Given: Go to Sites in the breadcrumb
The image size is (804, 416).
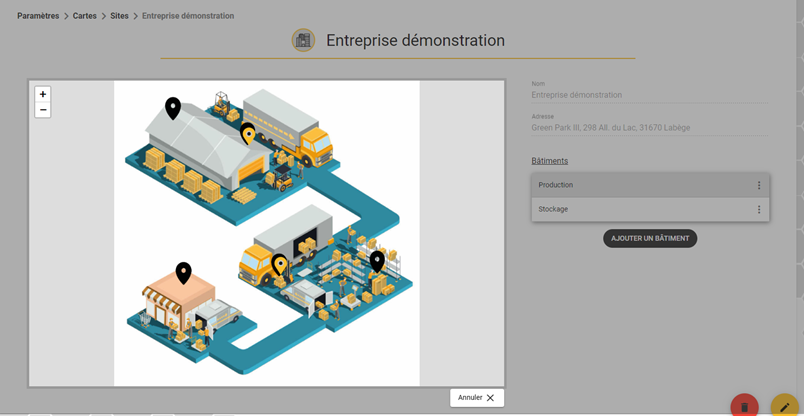Looking at the screenshot, I should click(x=119, y=16).
